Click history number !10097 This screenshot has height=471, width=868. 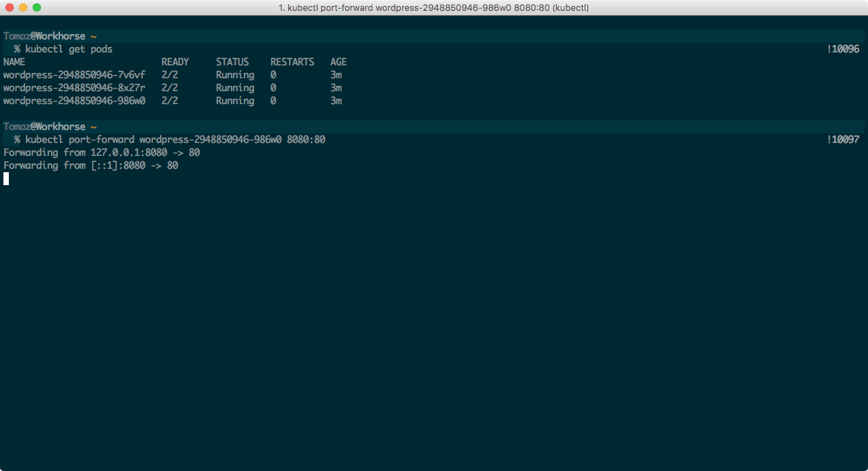point(843,140)
